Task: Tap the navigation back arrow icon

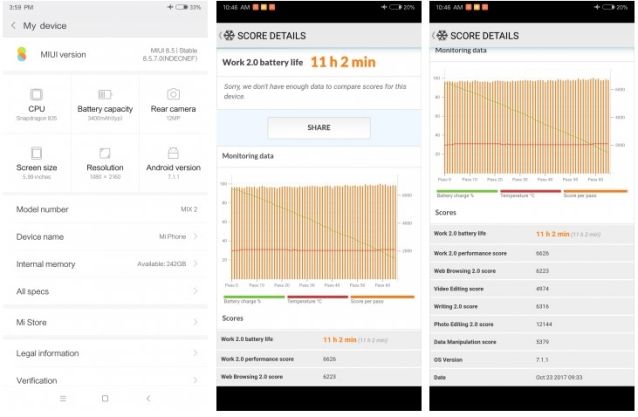Action: [148, 398]
